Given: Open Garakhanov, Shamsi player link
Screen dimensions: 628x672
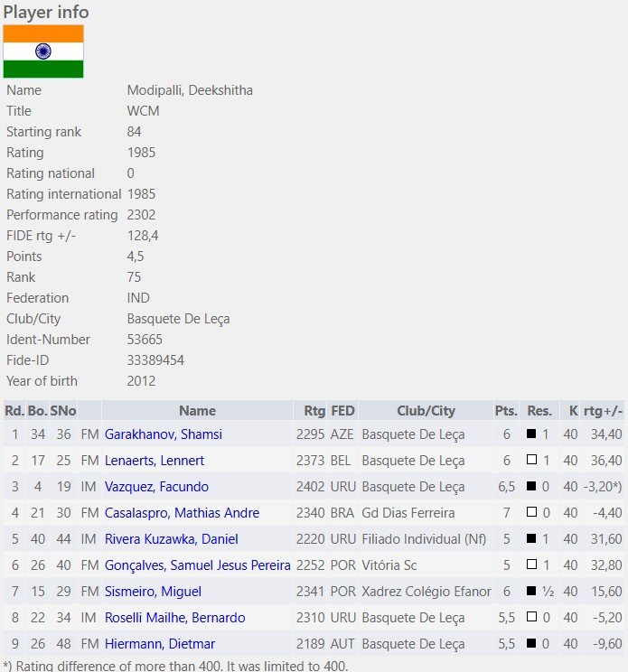Looking at the screenshot, I should point(164,434).
